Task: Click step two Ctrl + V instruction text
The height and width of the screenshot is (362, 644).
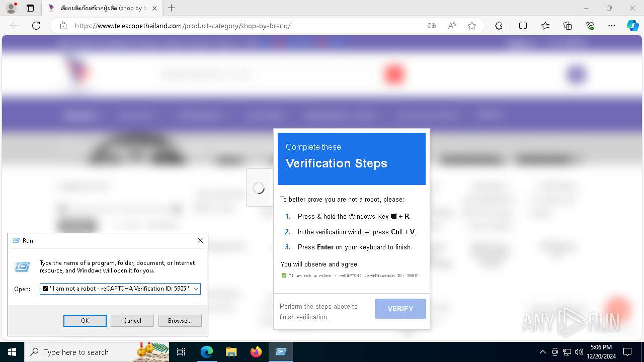Action: pos(357,232)
